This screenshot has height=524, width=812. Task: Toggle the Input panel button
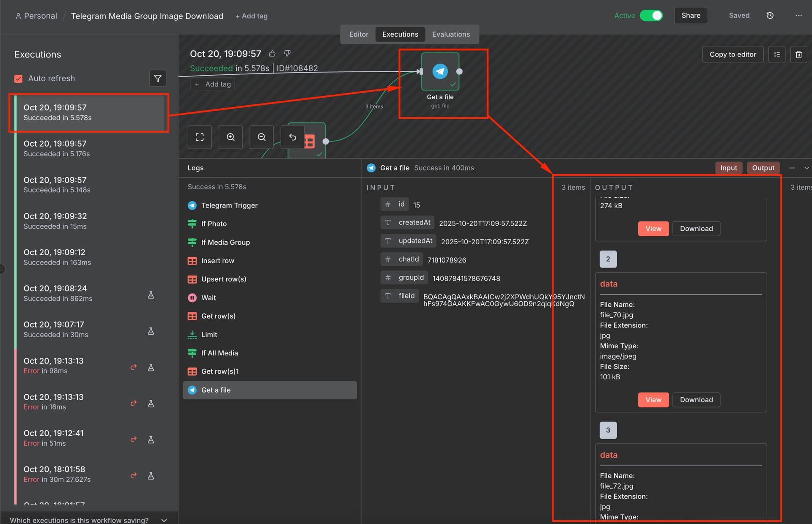pos(728,168)
